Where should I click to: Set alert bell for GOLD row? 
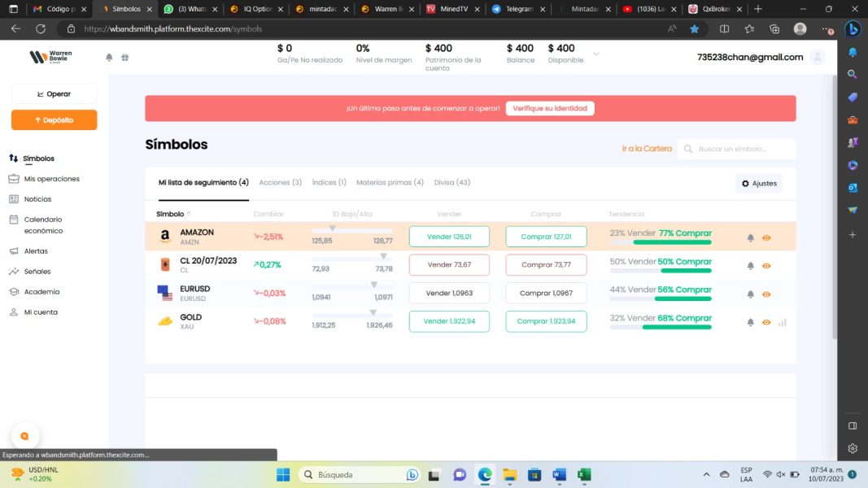coord(750,322)
